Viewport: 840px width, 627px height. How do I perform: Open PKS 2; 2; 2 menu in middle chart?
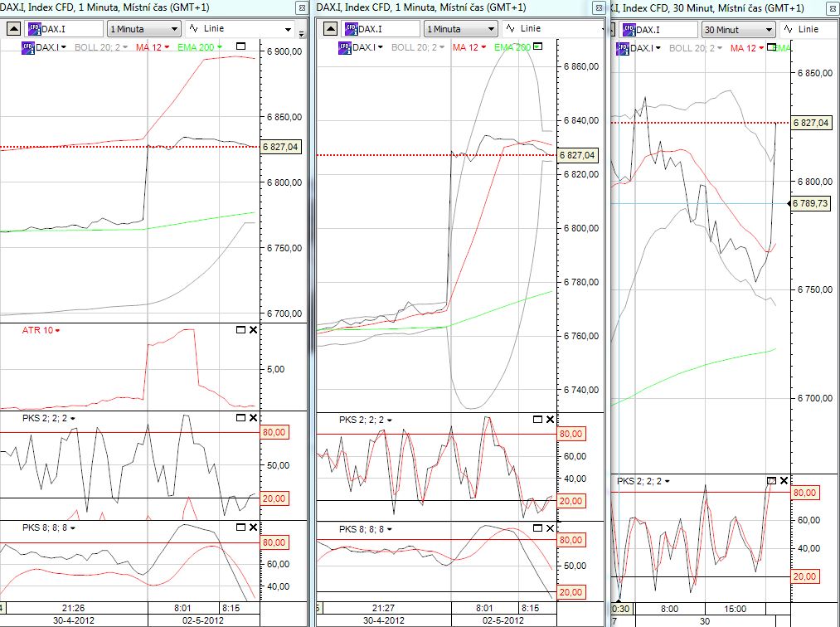click(389, 420)
